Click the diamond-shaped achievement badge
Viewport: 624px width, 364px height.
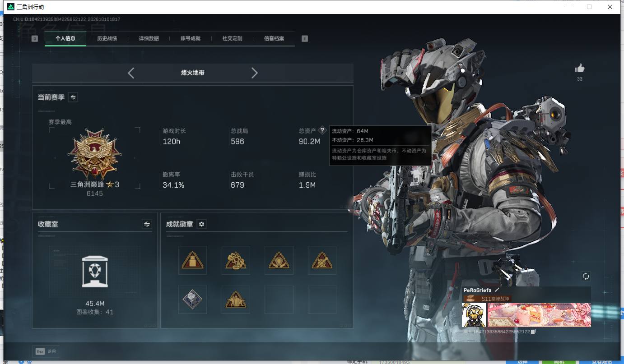(x=192, y=299)
